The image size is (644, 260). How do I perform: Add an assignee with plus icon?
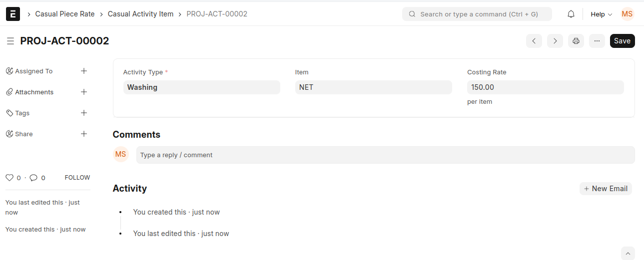(84, 71)
